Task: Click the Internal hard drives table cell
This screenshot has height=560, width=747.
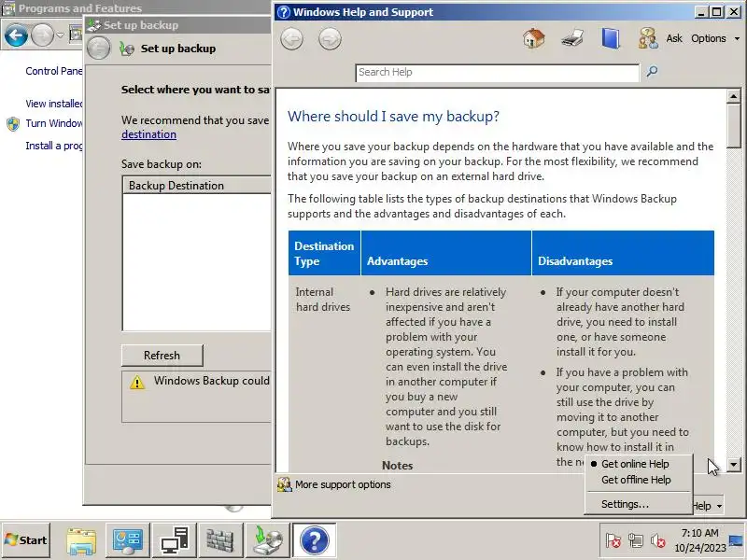Action: click(x=323, y=300)
